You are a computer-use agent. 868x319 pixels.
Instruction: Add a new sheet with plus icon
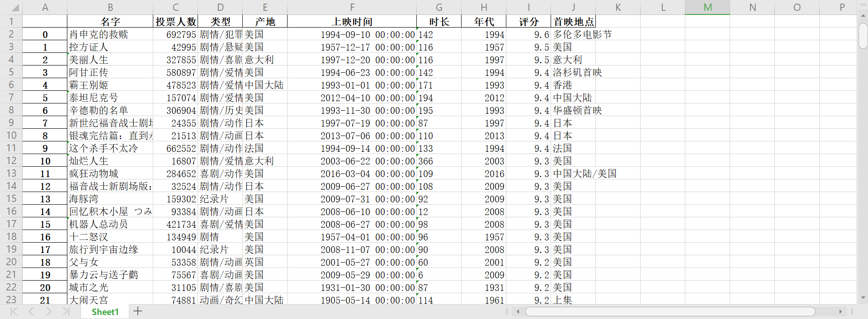[138, 311]
